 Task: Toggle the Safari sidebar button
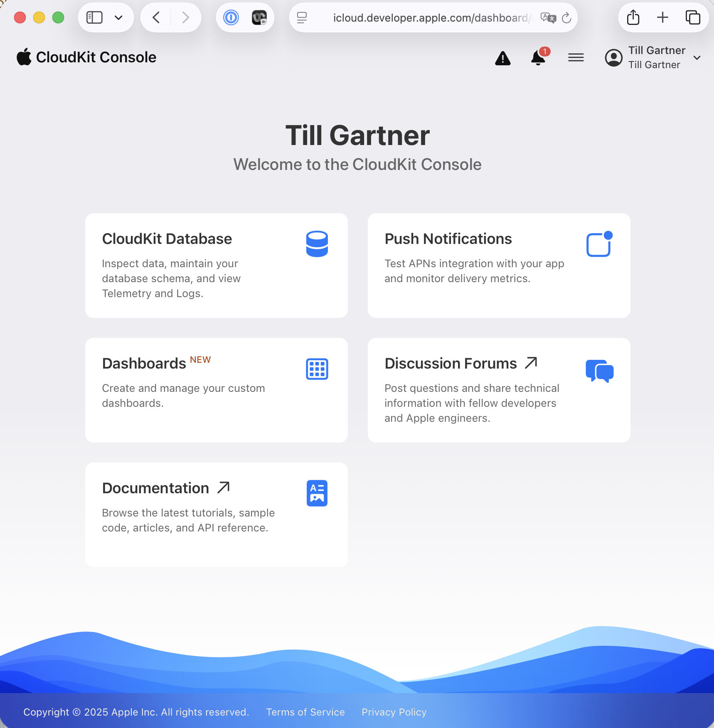pyautogui.click(x=94, y=17)
